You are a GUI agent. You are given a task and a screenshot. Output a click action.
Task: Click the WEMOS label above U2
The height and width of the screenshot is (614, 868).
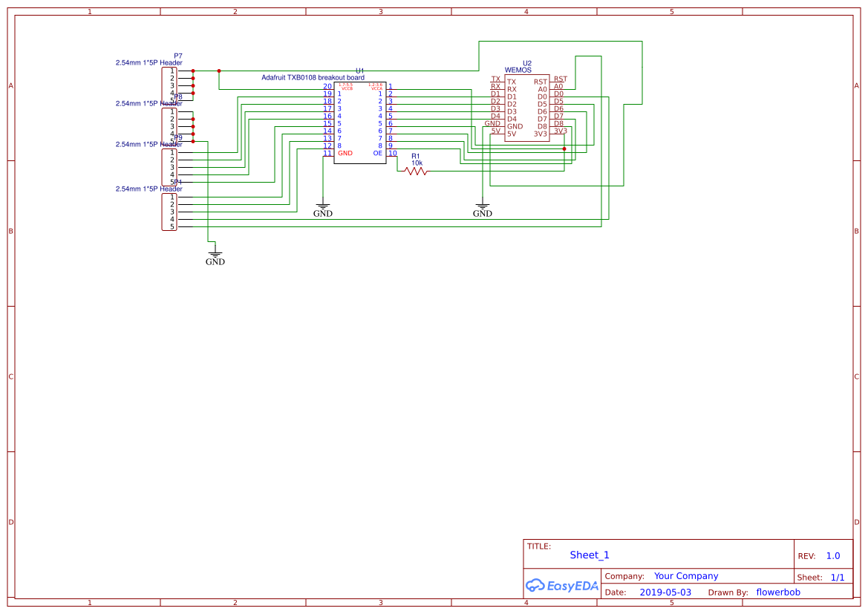tap(518, 71)
